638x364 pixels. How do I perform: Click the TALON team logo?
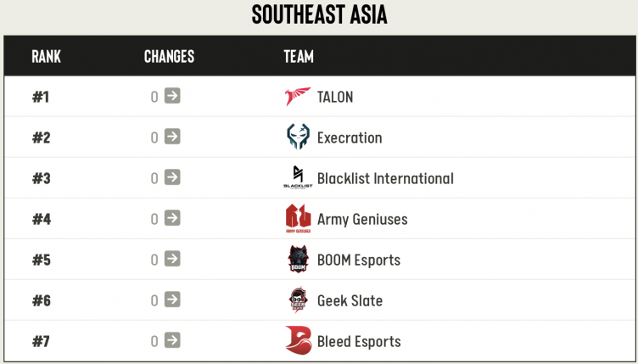coord(298,97)
